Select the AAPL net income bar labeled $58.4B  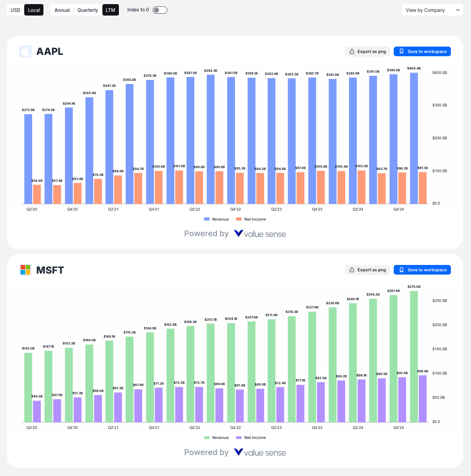coord(37,194)
